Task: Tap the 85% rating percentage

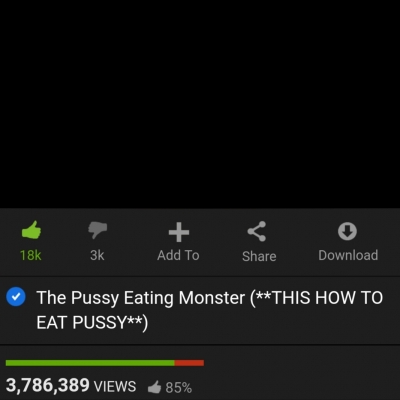Action: click(179, 388)
